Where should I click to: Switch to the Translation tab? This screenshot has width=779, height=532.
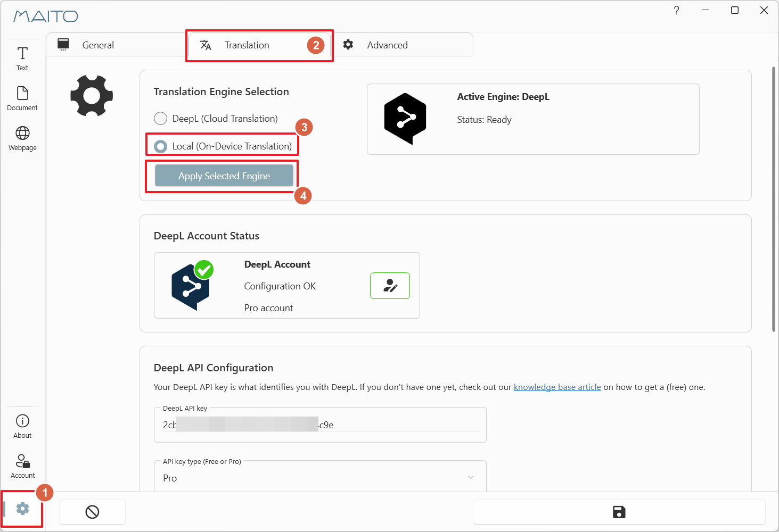[247, 45]
